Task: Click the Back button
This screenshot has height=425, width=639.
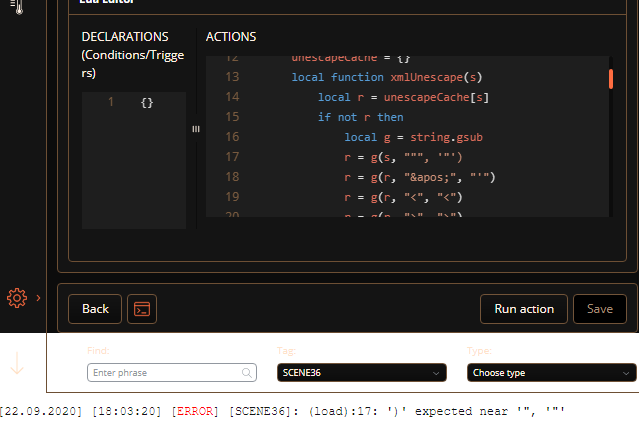Action: click(95, 309)
